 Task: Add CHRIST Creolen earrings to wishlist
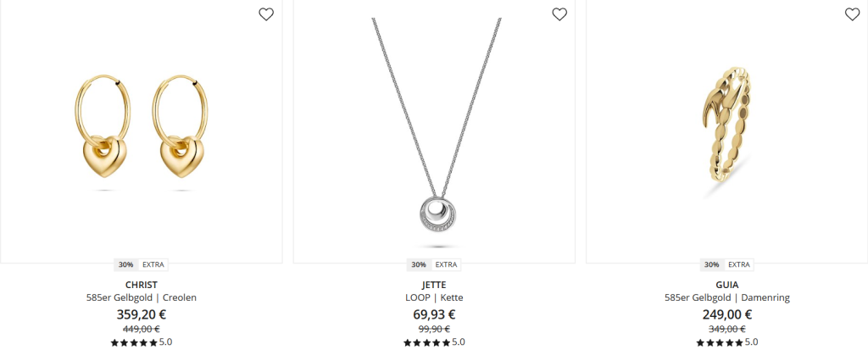(266, 14)
